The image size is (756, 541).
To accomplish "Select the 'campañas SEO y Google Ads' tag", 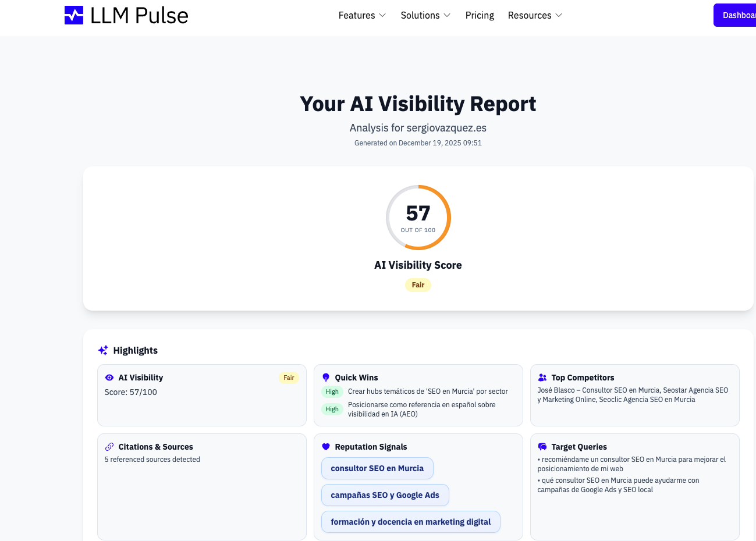I will point(385,495).
